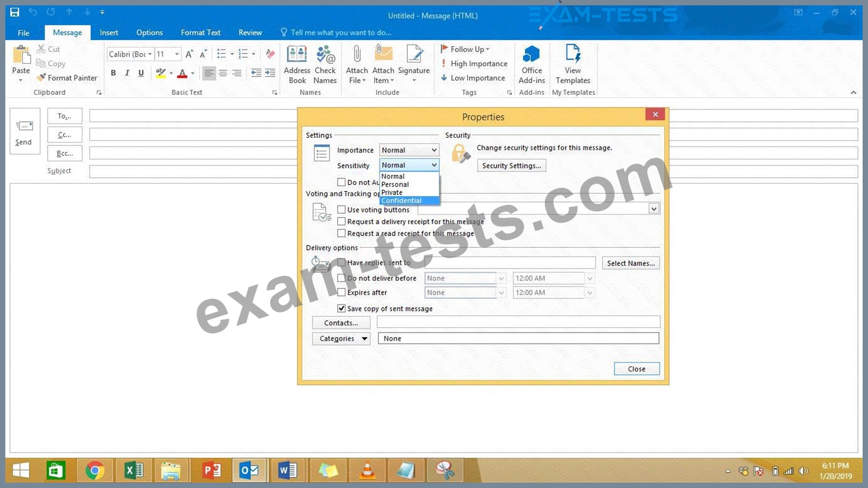Click the Increase Indent icon

[270, 73]
